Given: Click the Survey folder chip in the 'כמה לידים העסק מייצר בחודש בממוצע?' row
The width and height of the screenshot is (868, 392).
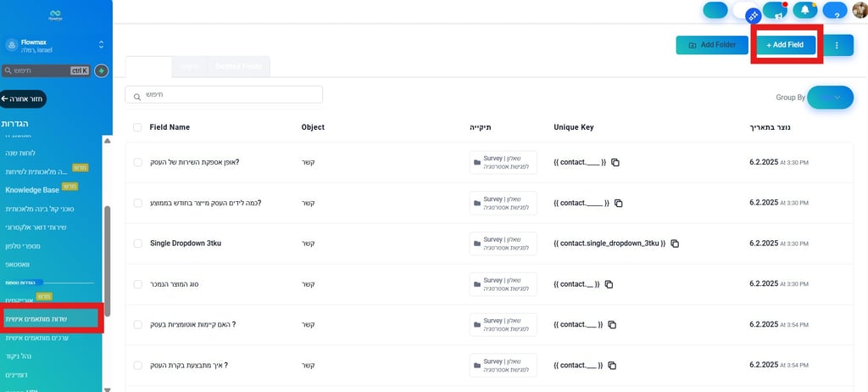Looking at the screenshot, I should point(503,203).
